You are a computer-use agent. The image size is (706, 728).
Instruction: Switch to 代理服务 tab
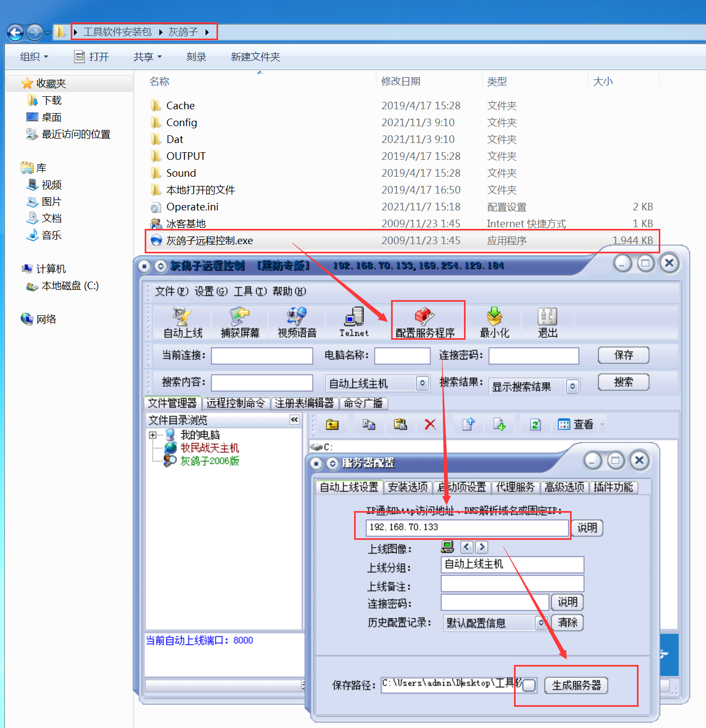(x=515, y=487)
